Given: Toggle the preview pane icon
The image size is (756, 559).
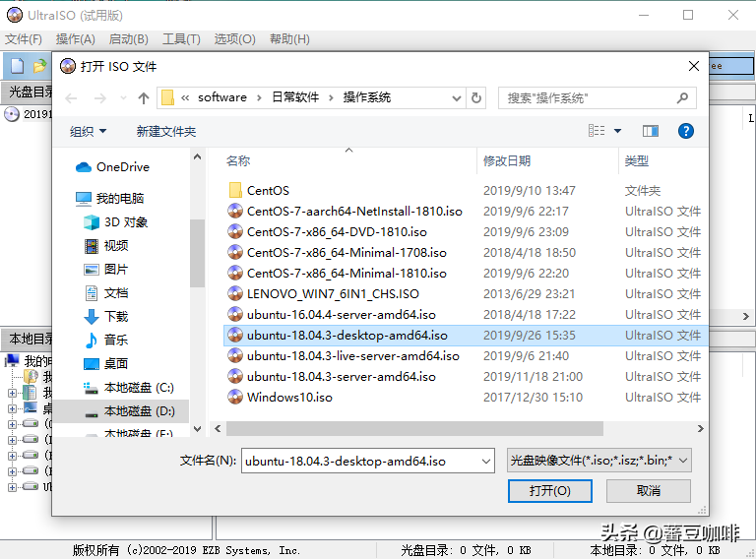Looking at the screenshot, I should click(651, 131).
